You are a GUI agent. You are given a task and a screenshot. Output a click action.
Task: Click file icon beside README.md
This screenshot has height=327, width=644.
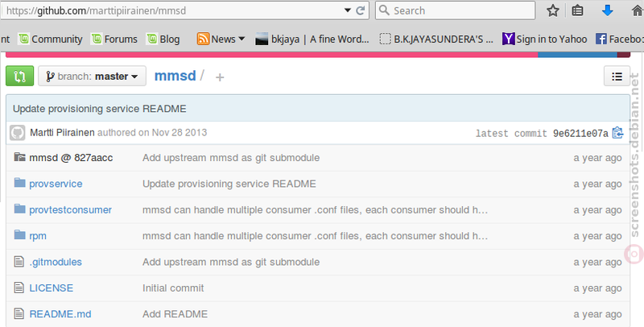pyautogui.click(x=19, y=313)
